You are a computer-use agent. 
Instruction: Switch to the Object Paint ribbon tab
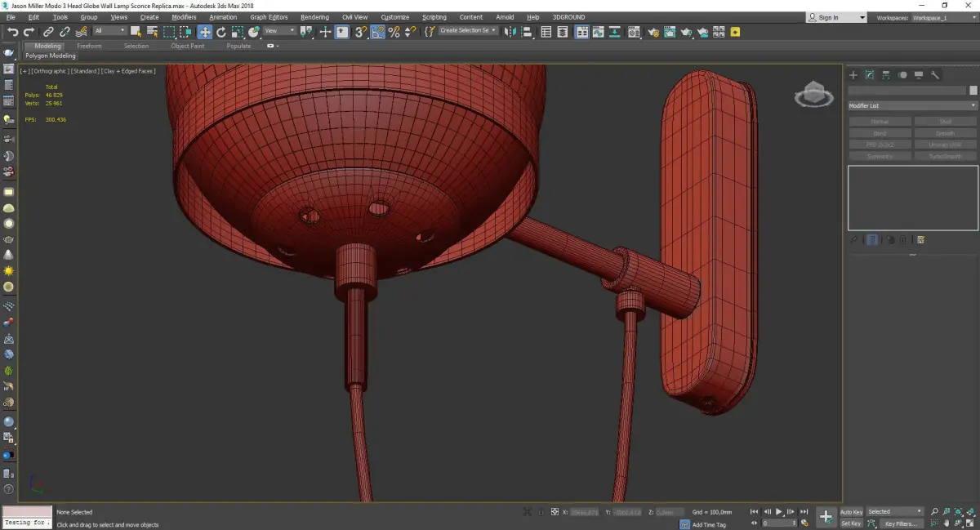pos(187,46)
